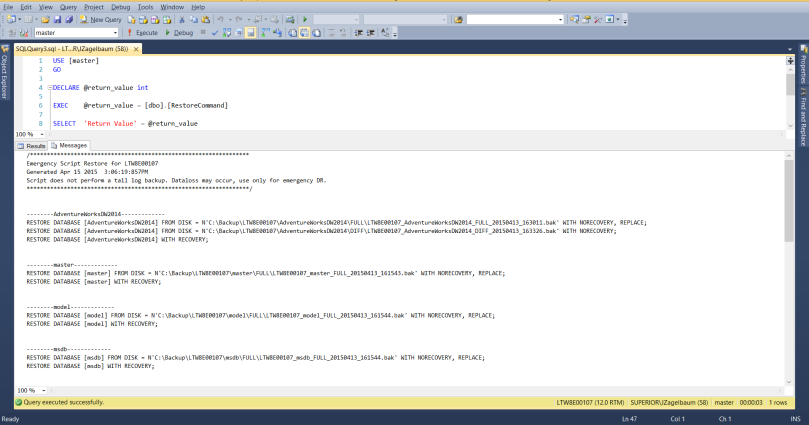Click the LTW8E00107 (12.0 RTM) status entry

(590, 402)
